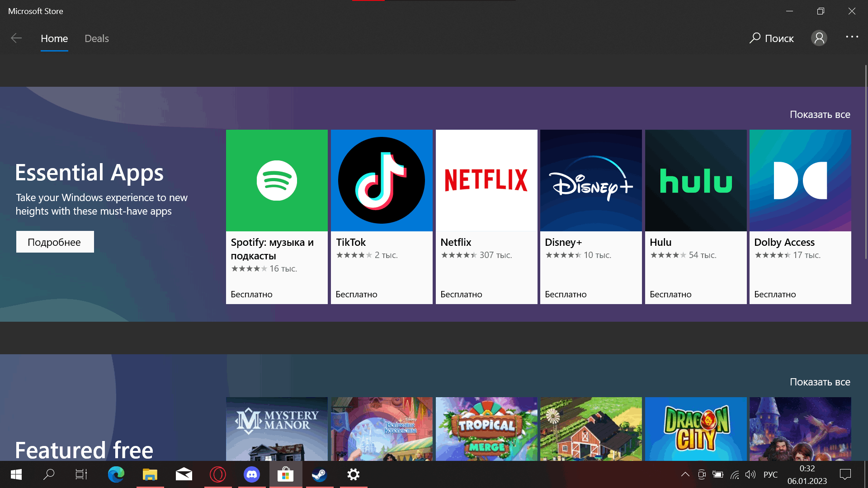This screenshot has width=868, height=488.
Task: Click the Netflix app title text
Action: (456, 242)
